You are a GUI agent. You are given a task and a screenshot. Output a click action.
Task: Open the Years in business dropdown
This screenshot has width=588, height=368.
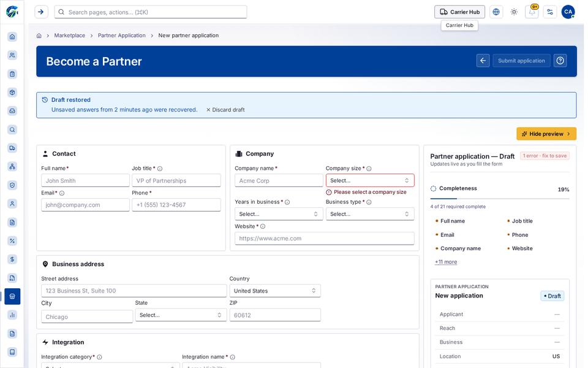pyautogui.click(x=279, y=214)
